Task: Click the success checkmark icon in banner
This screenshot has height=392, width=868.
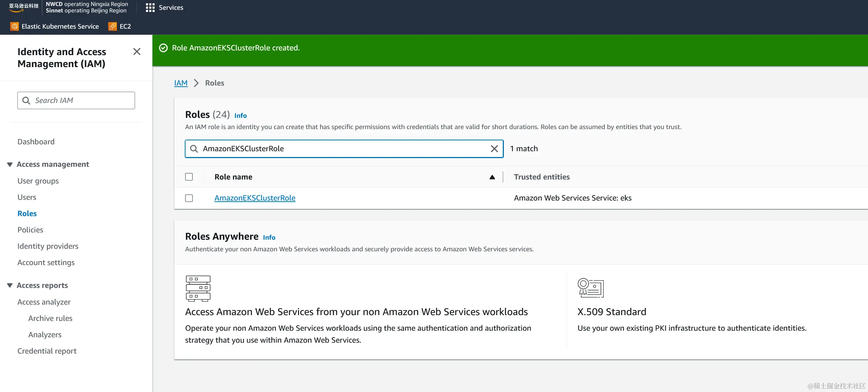Action: click(163, 48)
